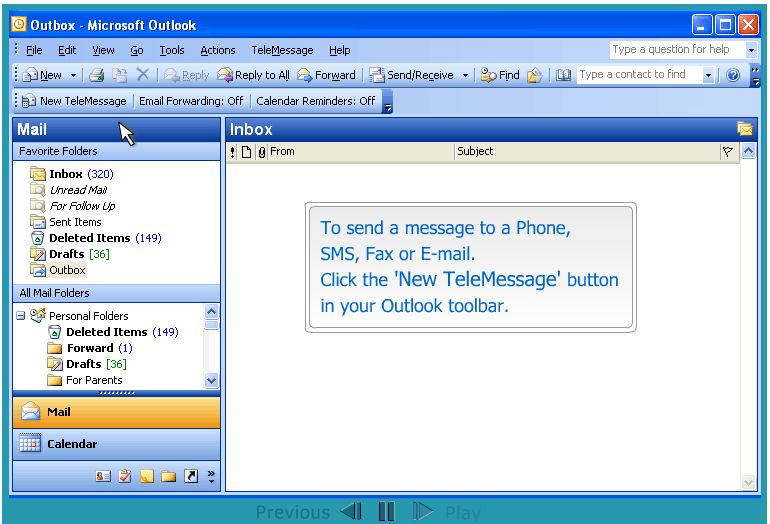Screen dimensions: 770x524
Task: Click the 'Type a question for help' field
Action: click(x=677, y=50)
